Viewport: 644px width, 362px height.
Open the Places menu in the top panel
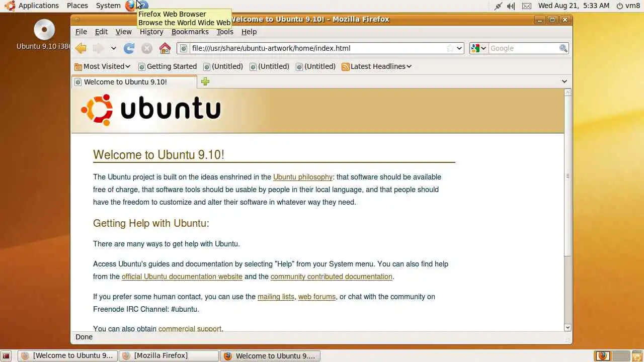77,6
